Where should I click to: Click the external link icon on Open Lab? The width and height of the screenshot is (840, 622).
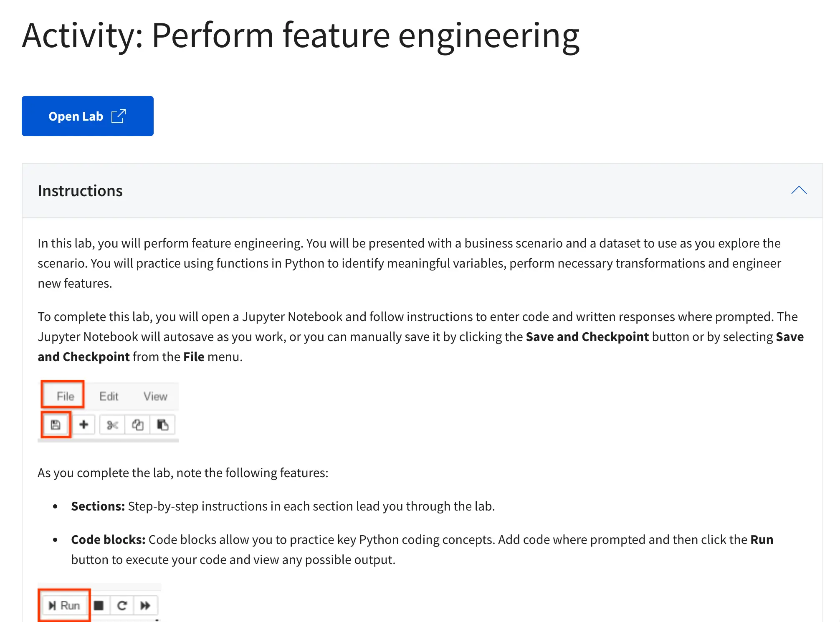click(x=119, y=116)
